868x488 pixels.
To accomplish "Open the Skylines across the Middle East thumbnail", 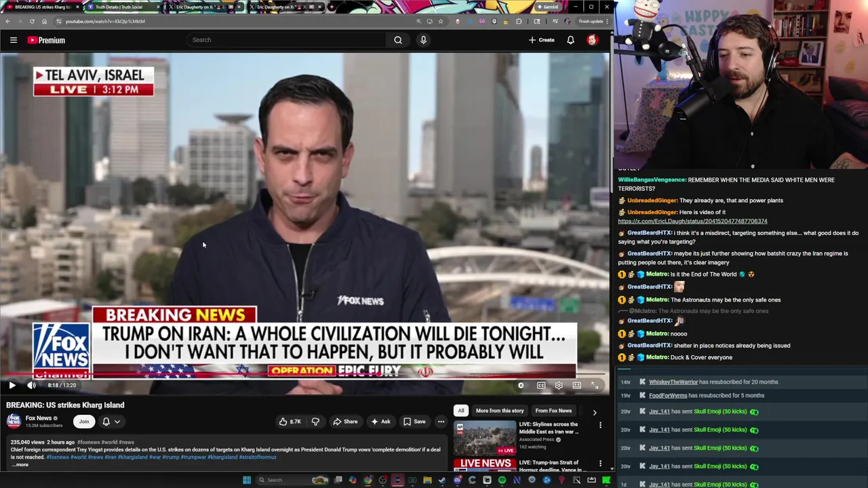I will [485, 438].
